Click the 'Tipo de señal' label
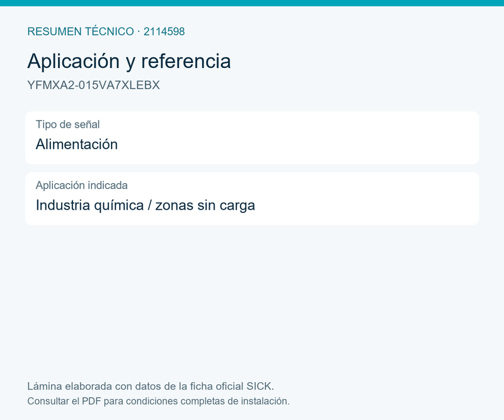This screenshot has height=420, width=504. pyautogui.click(x=67, y=124)
